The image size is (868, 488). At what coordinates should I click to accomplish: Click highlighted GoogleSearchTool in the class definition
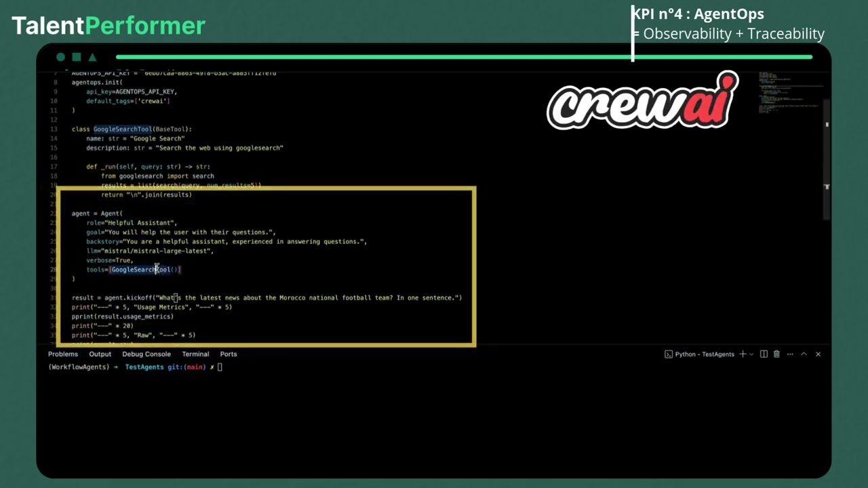[123, 129]
